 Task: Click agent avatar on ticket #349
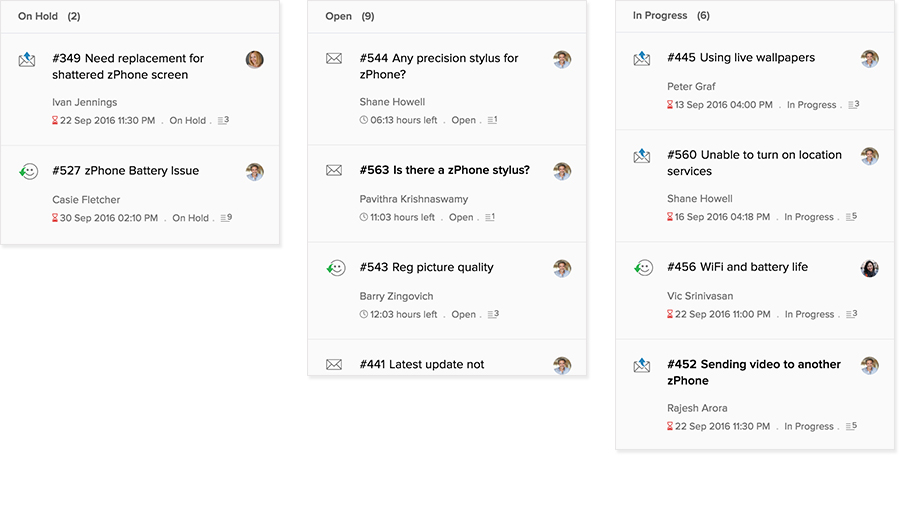[255, 60]
